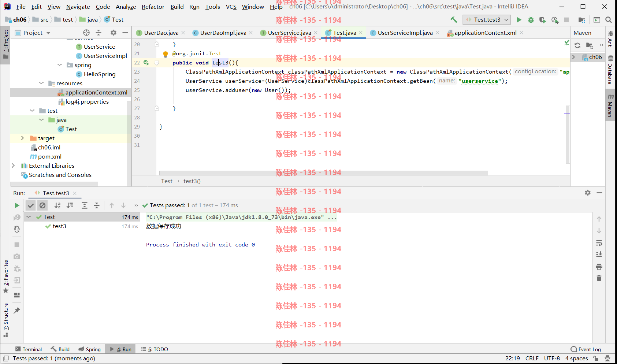Click the Build Project hammer icon
Viewport: 617px width, 364px height.
pos(454,20)
